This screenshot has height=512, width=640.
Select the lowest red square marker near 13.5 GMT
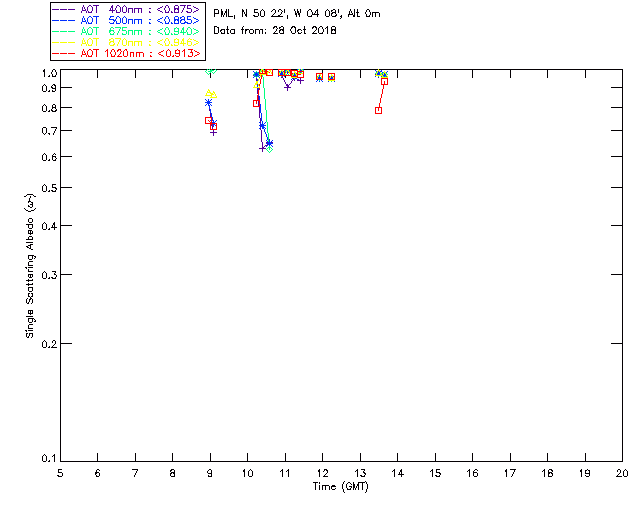[378, 111]
